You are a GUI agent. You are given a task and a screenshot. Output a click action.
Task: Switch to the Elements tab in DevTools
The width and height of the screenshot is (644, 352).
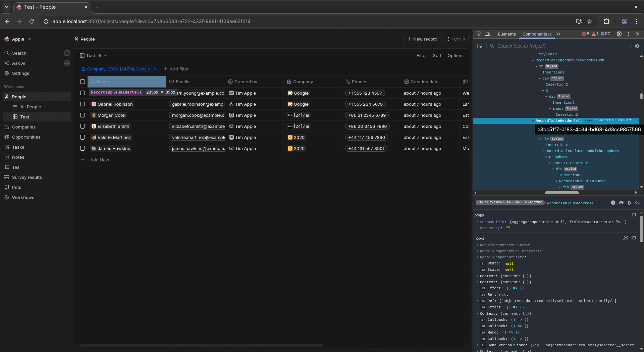(506, 34)
